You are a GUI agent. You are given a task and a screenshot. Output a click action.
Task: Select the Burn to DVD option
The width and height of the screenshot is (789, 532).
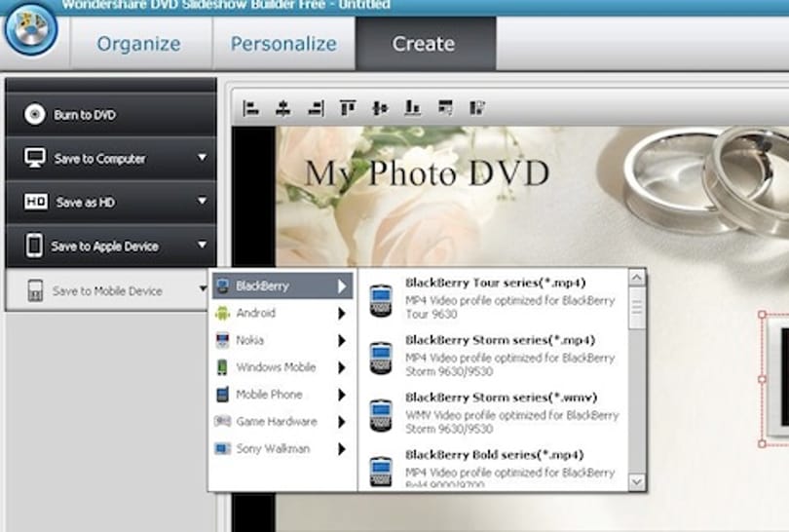pos(111,114)
